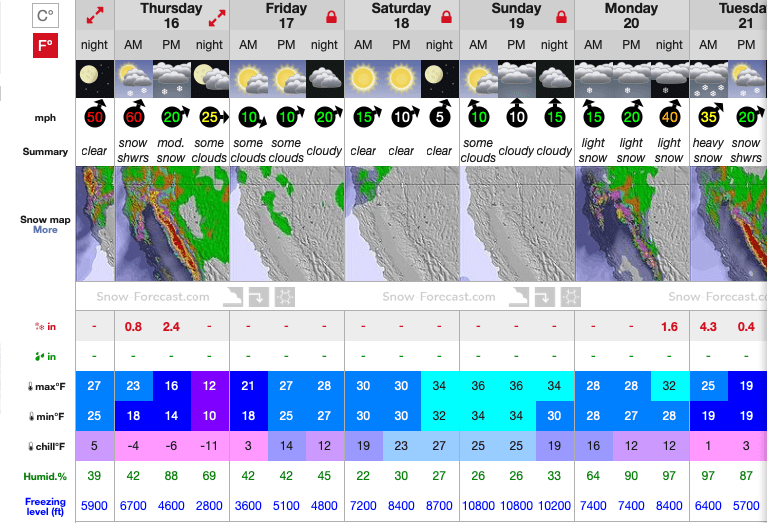This screenshot has width=768, height=523.
Task: Open the Tuesday snow map thumbnail
Action: pos(729,224)
